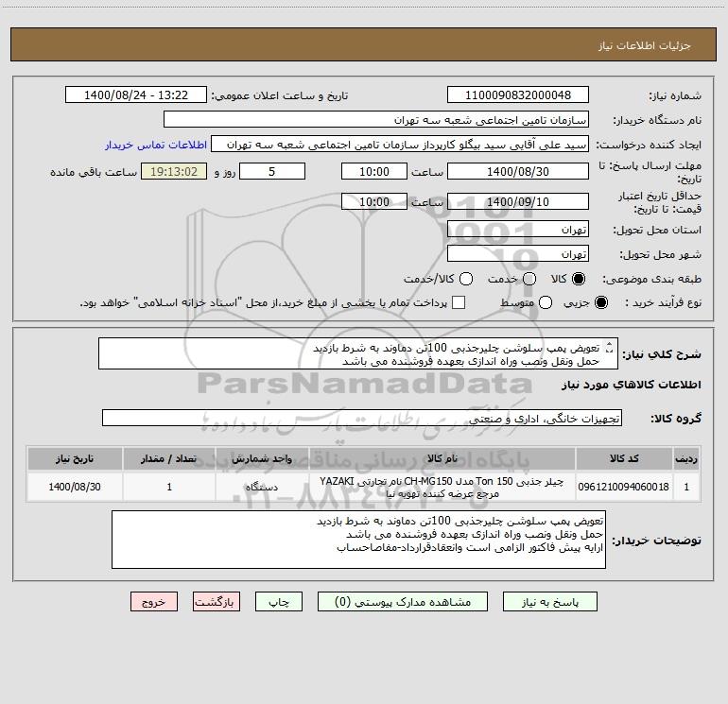Click the announcement date field 1400/08/24 - 13:22
This screenshot has height=704, width=728.
tap(136, 94)
